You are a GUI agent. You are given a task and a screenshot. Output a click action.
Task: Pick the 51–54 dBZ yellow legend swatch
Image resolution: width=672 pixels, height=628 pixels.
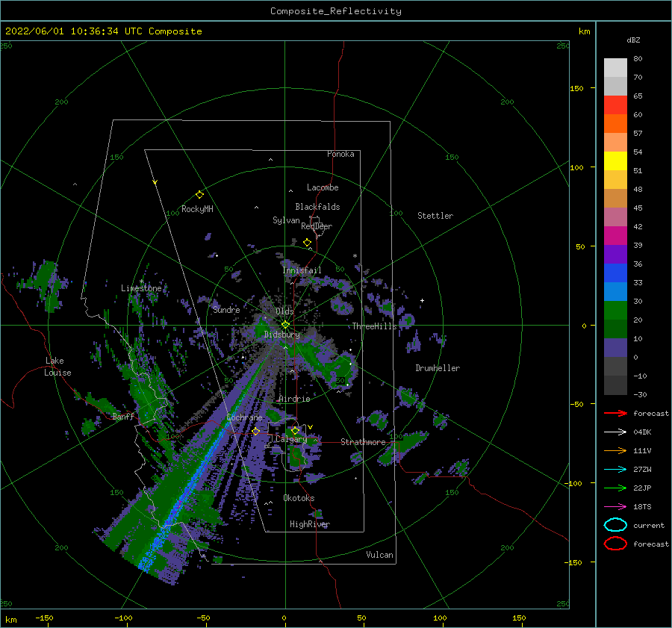[615, 161]
